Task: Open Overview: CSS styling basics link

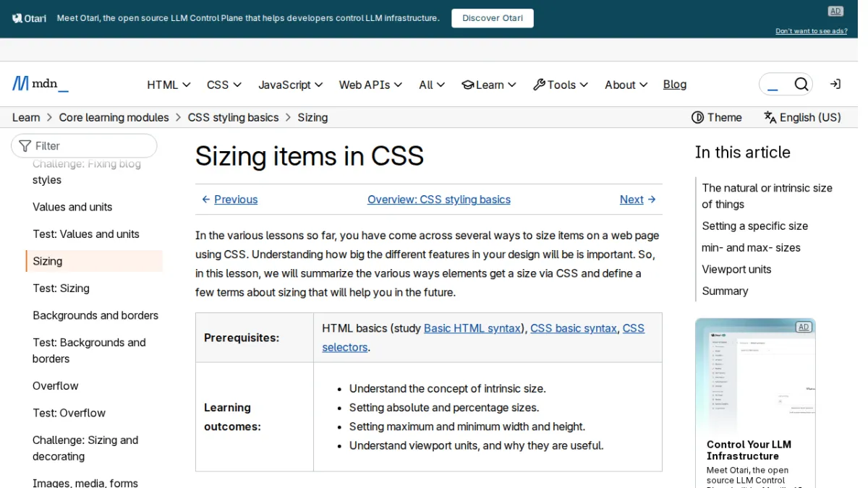Action: (x=439, y=200)
